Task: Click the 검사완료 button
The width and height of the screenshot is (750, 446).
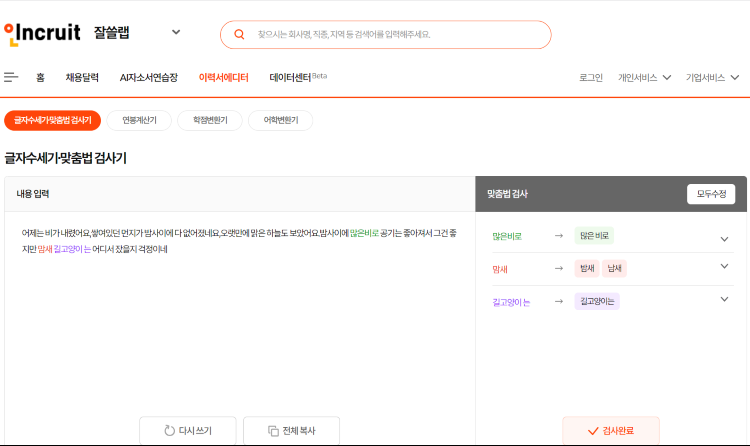Action: click(611, 431)
